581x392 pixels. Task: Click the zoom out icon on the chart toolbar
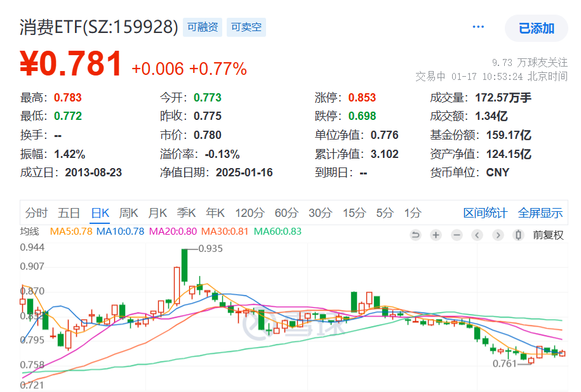[x=456, y=234]
